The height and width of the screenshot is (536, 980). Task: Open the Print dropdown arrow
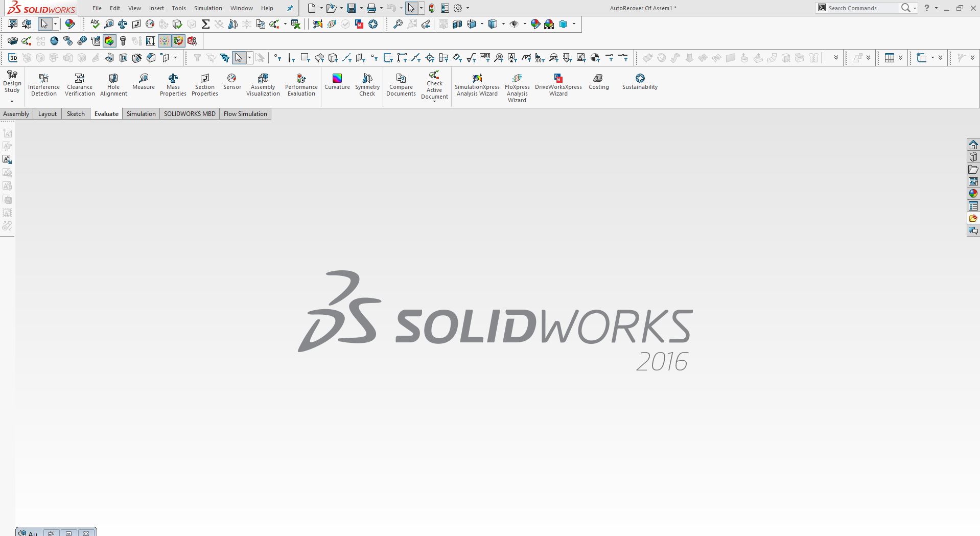[381, 8]
